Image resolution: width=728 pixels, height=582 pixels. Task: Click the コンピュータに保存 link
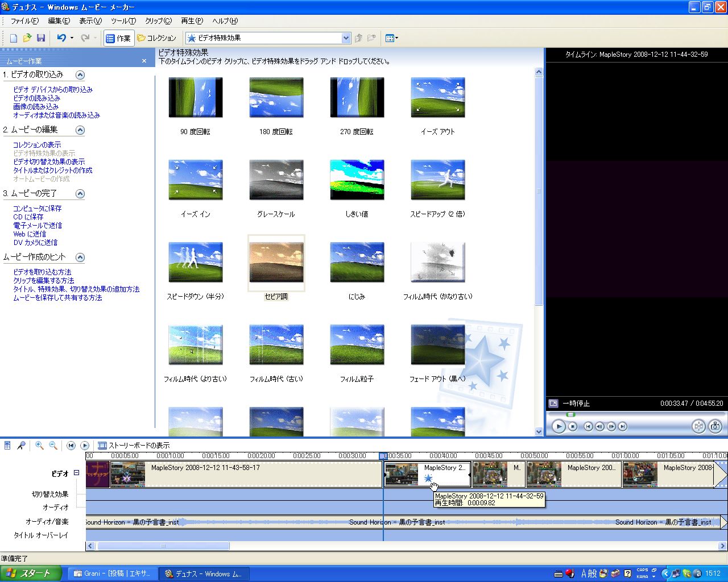coord(38,209)
